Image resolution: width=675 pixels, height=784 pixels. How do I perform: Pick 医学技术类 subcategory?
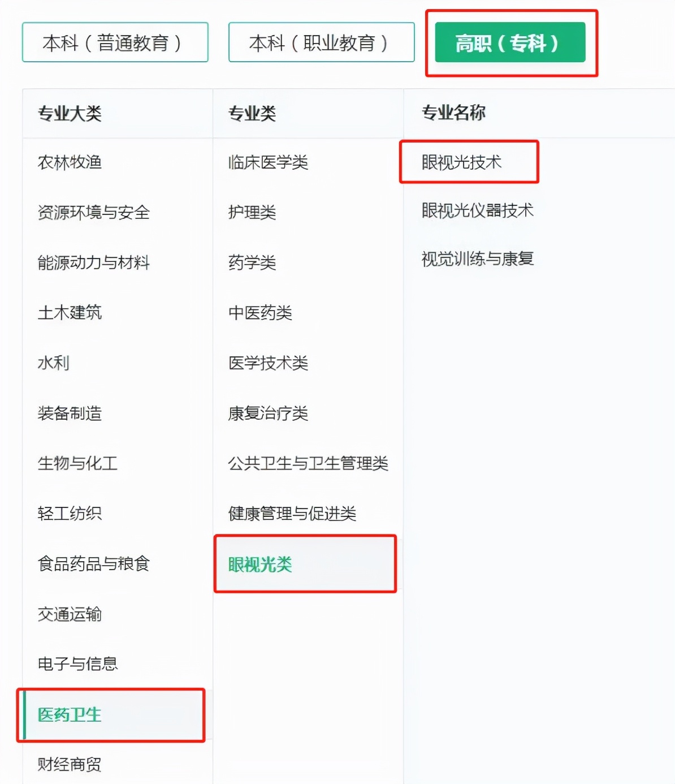(x=268, y=363)
